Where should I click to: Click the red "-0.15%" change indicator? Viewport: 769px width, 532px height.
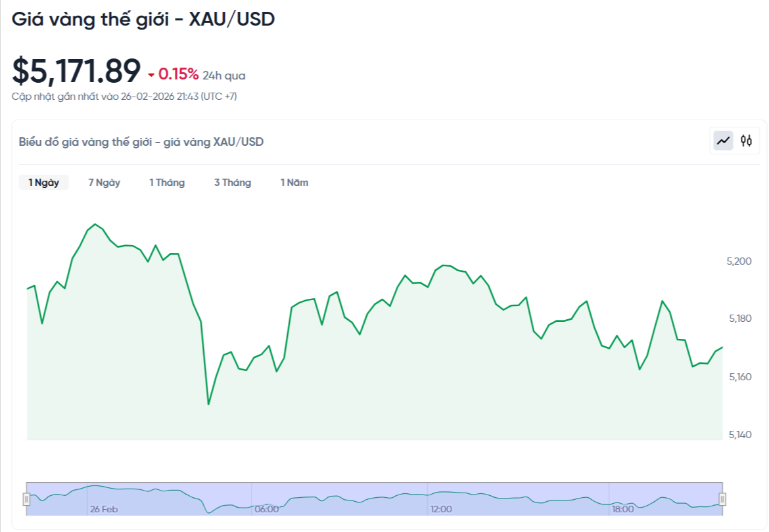coord(174,75)
